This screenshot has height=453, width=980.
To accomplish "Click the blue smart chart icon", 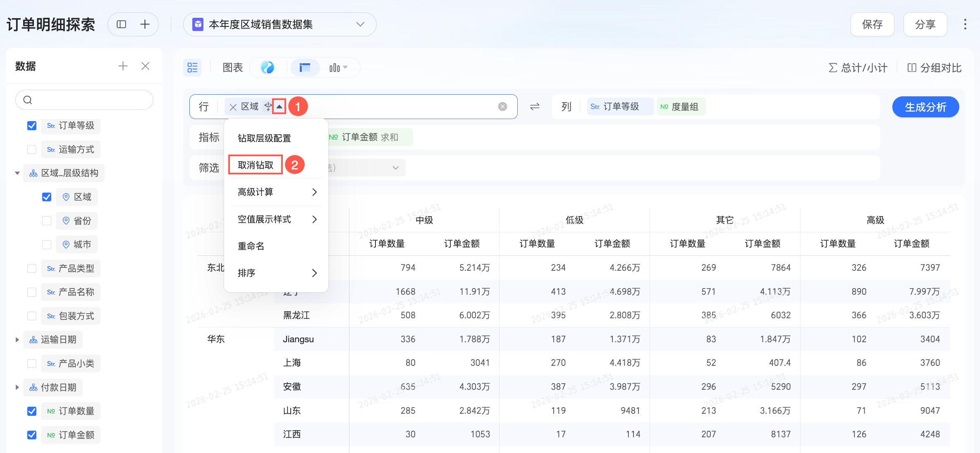I will (268, 67).
